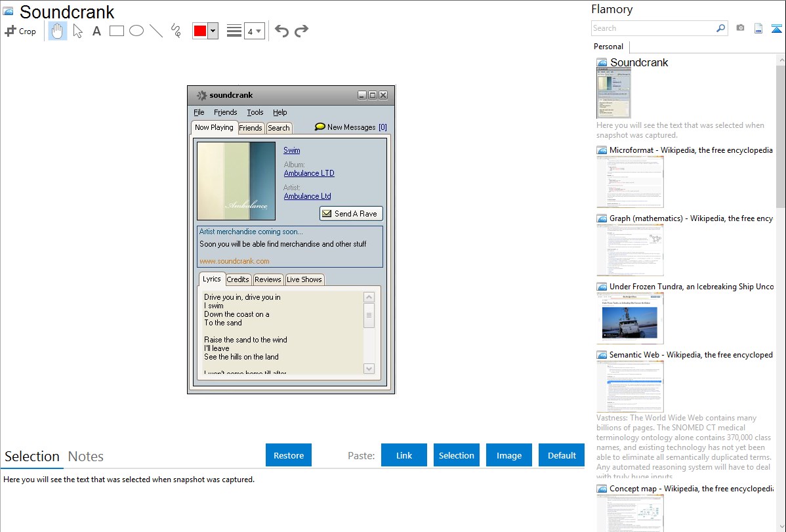Click the Microformat snapshot title text
The image size is (786, 532).
coord(691,150)
